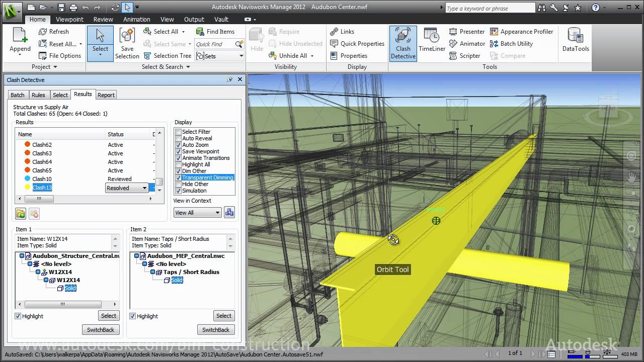Click the Redo arrow in quick access toolbar
The width and height of the screenshot is (644, 362).
pyautogui.click(x=97, y=8)
